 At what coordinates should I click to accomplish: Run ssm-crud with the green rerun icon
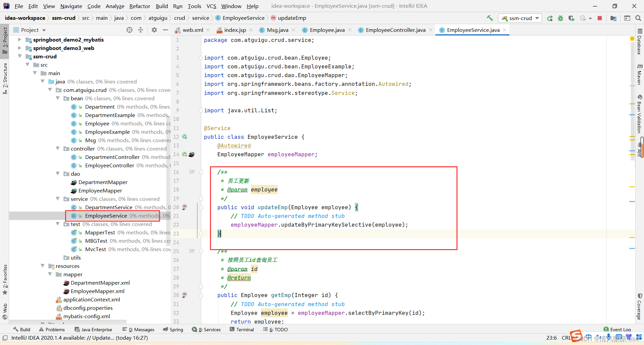(x=550, y=18)
